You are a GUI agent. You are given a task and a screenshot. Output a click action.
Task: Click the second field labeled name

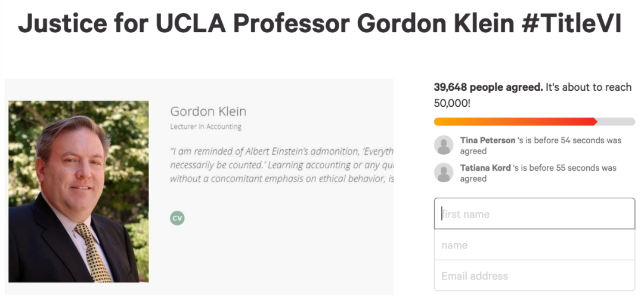(x=534, y=245)
